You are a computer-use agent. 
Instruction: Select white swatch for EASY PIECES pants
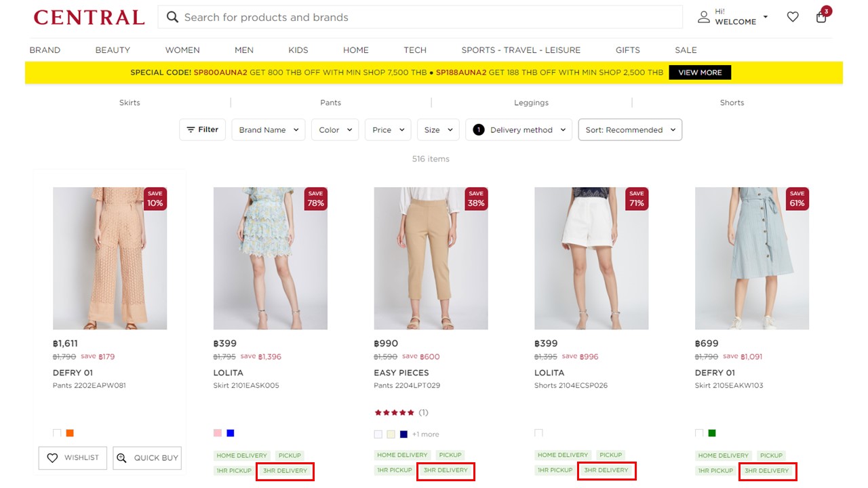[378, 434]
